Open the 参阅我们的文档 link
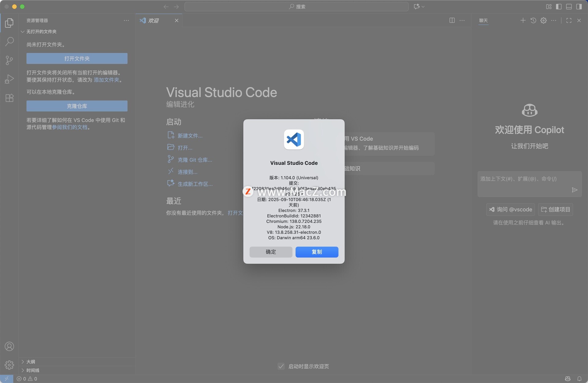588x383 pixels. tap(70, 127)
